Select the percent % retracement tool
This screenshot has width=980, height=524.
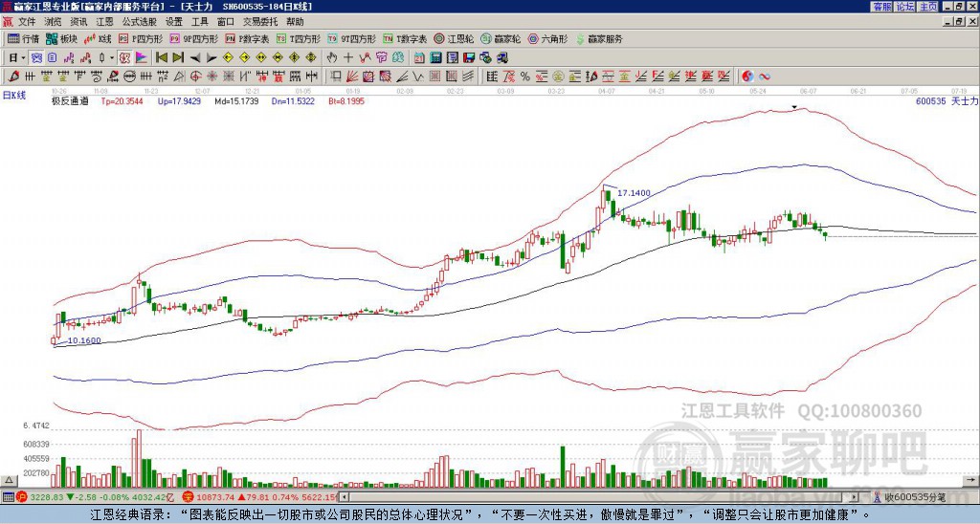coord(525,76)
